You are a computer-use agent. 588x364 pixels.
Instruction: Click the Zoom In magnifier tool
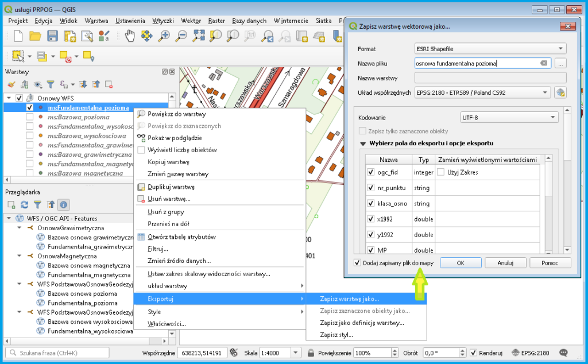click(164, 36)
